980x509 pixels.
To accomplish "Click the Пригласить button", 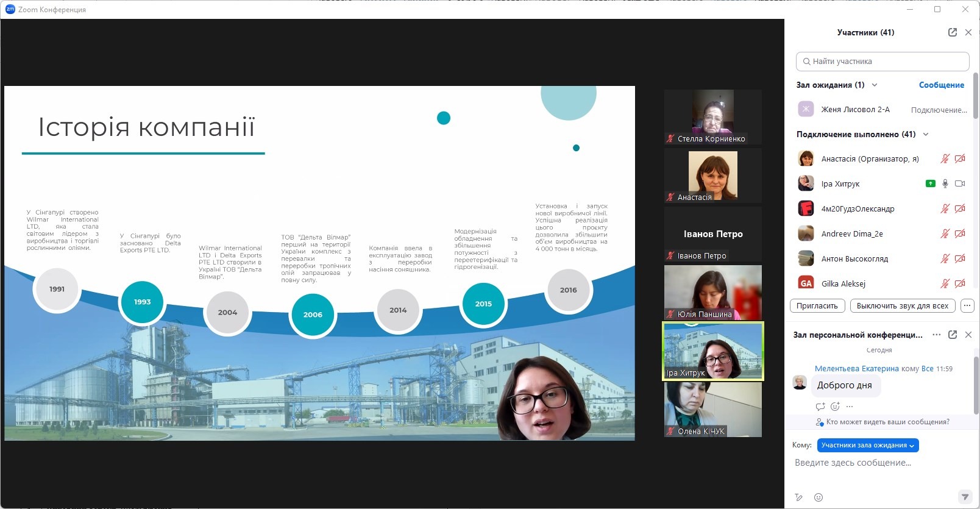I will point(817,306).
